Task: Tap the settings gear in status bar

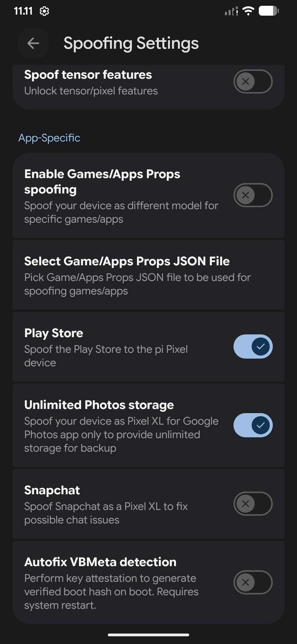Action: [44, 11]
